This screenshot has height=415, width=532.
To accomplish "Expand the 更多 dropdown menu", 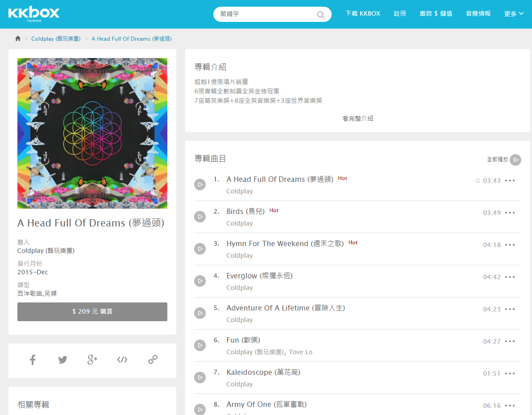I will 514,13.
